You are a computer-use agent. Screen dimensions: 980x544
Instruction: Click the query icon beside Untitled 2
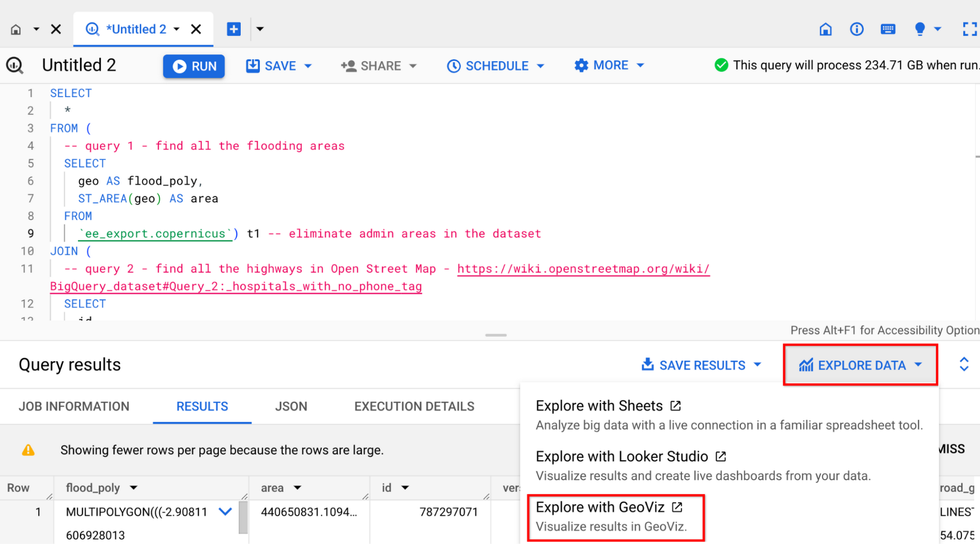click(x=15, y=65)
